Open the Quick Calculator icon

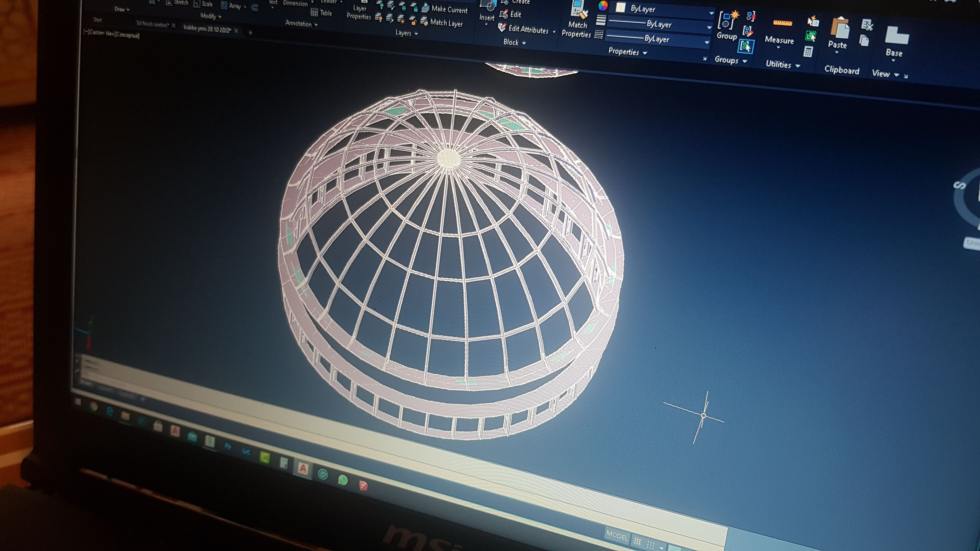point(808,52)
